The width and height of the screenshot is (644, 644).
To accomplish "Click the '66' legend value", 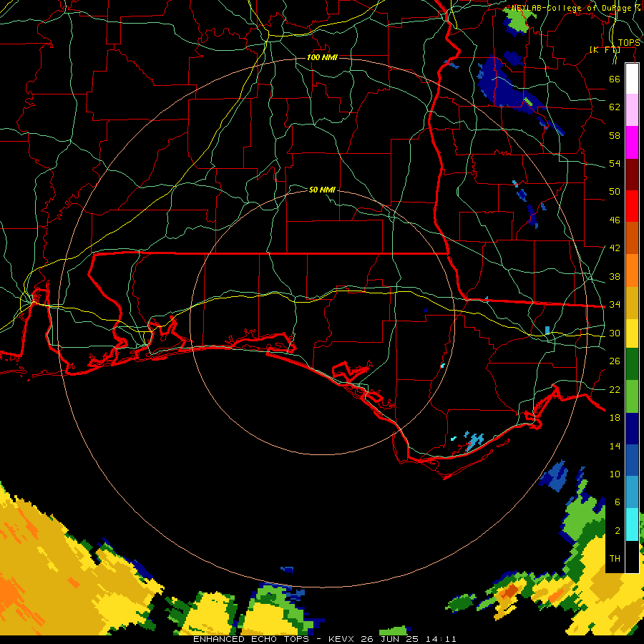I will 615,79.
